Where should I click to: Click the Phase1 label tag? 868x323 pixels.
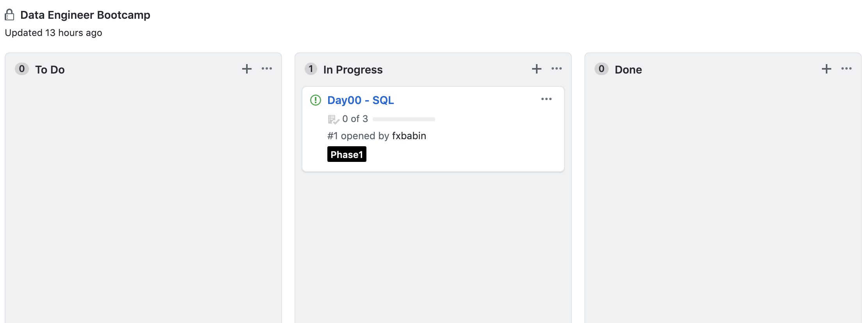[346, 154]
